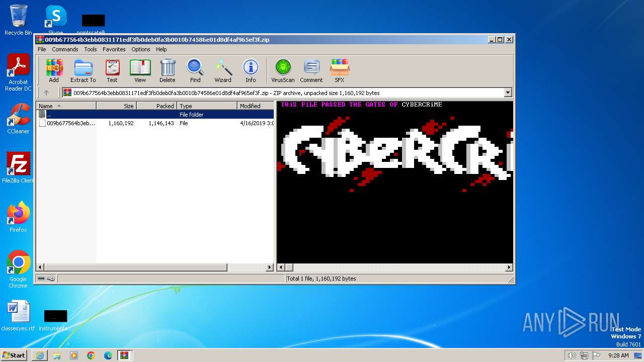This screenshot has width=644, height=362.
Task: Open classesyes.rtf document on desktop
Action: tap(18, 316)
